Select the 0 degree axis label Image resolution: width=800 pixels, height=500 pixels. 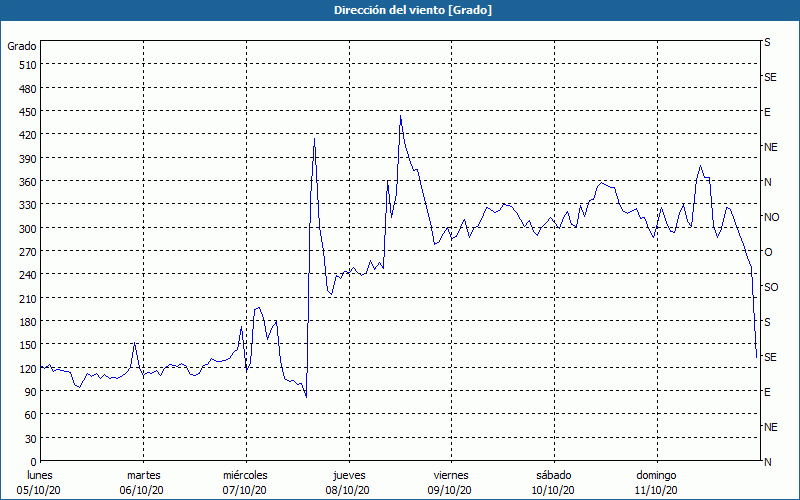tap(34, 462)
